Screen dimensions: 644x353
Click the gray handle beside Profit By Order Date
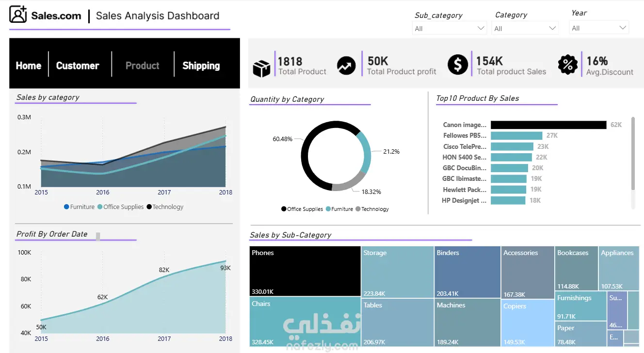[x=98, y=236]
